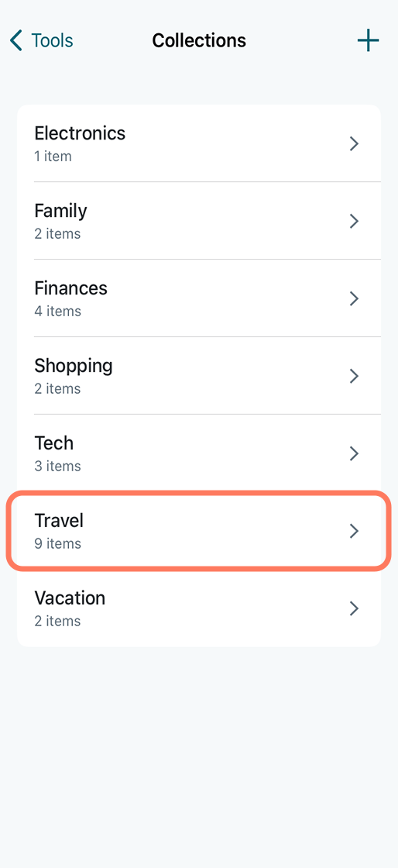Open the Family collection
398x868 pixels.
(199, 221)
